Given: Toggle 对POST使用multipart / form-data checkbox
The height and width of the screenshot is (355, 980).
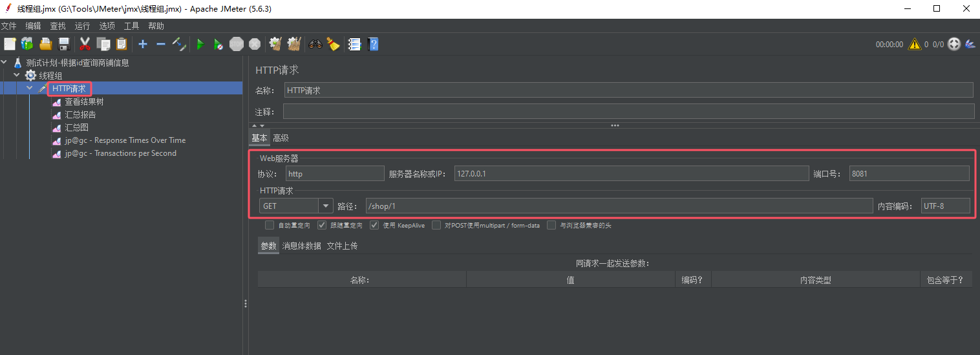Looking at the screenshot, I should (437, 225).
